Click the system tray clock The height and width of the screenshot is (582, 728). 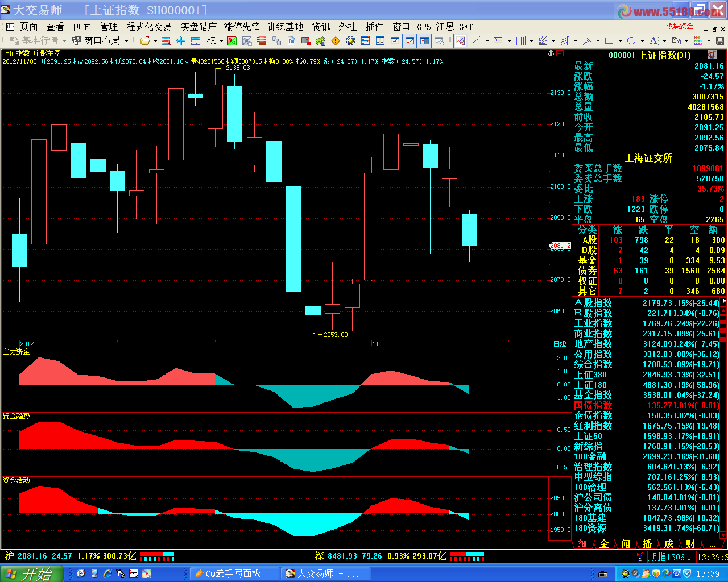(x=708, y=574)
